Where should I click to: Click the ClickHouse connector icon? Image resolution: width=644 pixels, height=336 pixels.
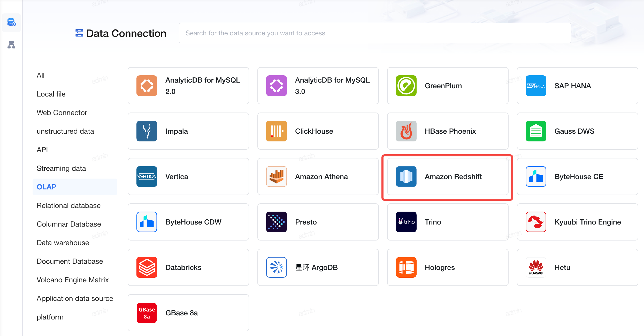(x=276, y=131)
